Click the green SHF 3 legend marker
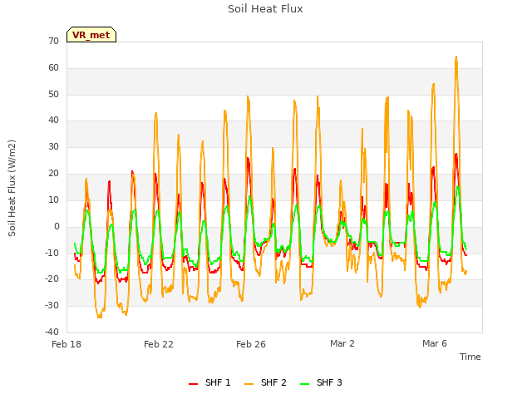This screenshot has height=399, width=532. pos(305,384)
